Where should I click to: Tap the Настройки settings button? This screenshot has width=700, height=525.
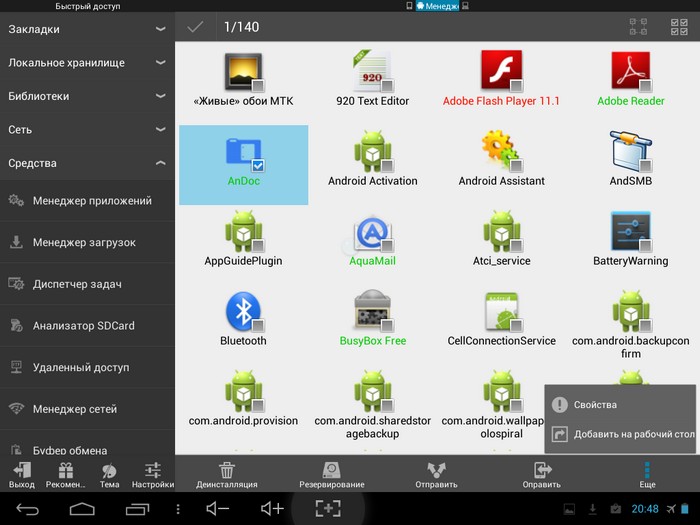point(153,475)
